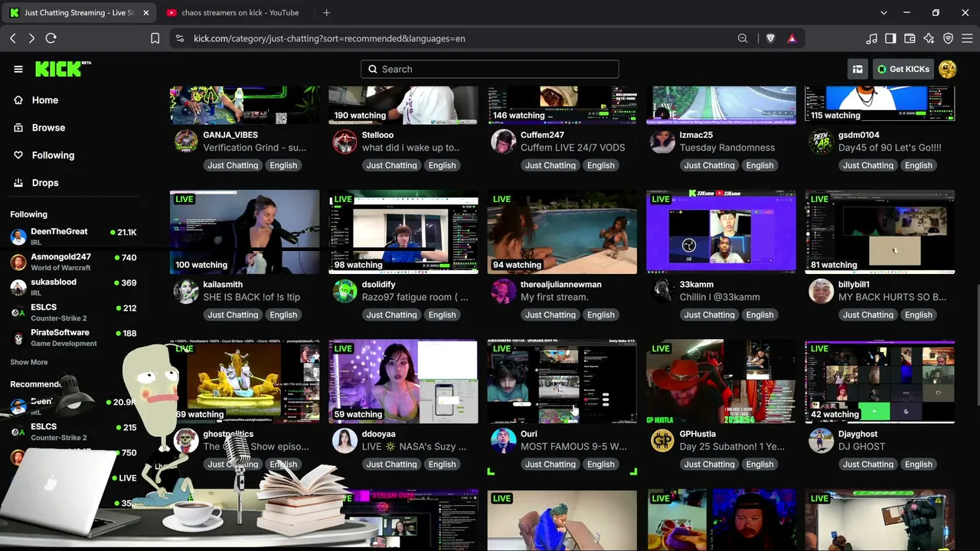Open kailasmith live stream thumbnail
980x551 pixels.
tap(245, 232)
